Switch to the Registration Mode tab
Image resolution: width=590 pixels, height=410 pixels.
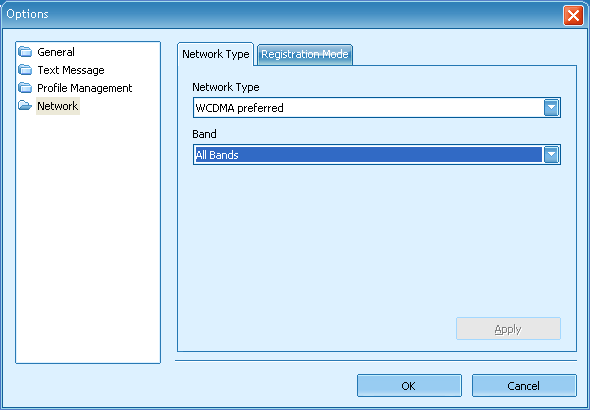(x=305, y=55)
